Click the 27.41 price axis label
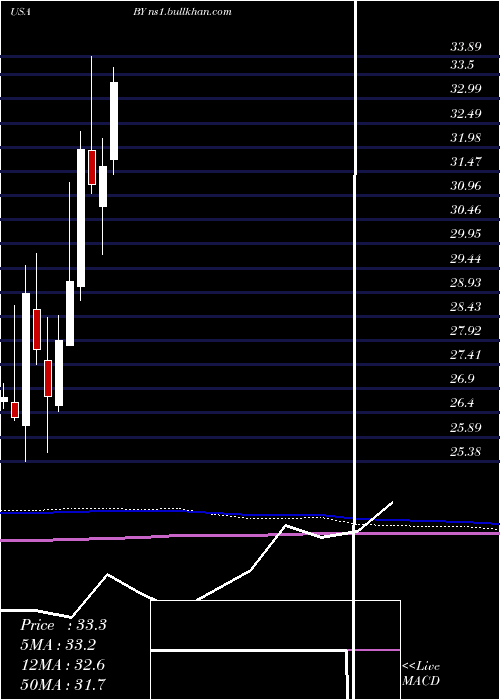This screenshot has height=700, width=500. tap(466, 355)
